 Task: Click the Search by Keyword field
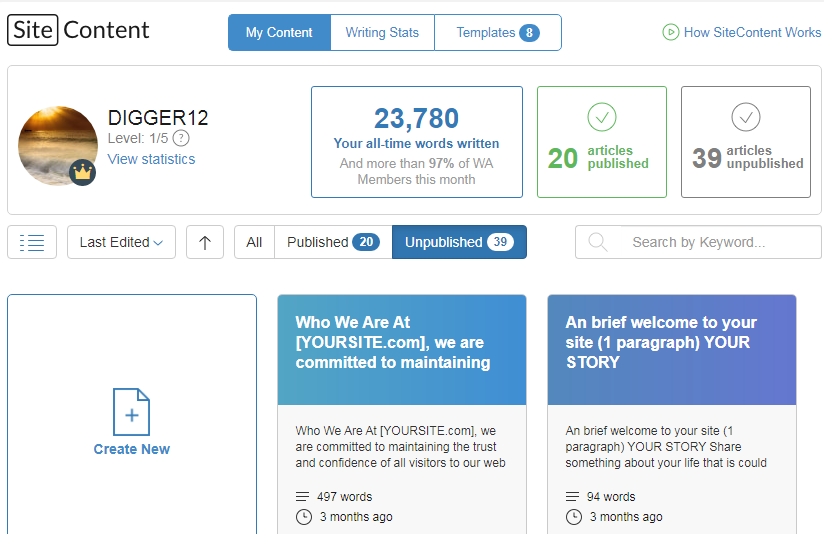coord(698,242)
